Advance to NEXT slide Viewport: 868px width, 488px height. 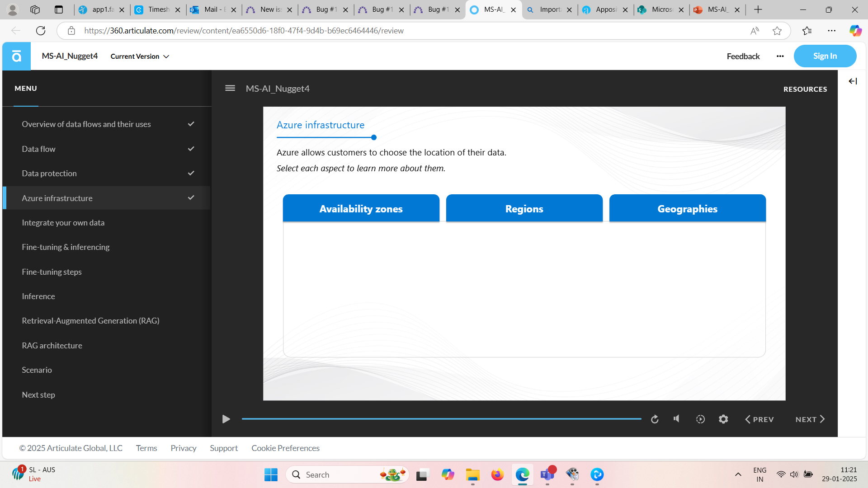coord(810,419)
